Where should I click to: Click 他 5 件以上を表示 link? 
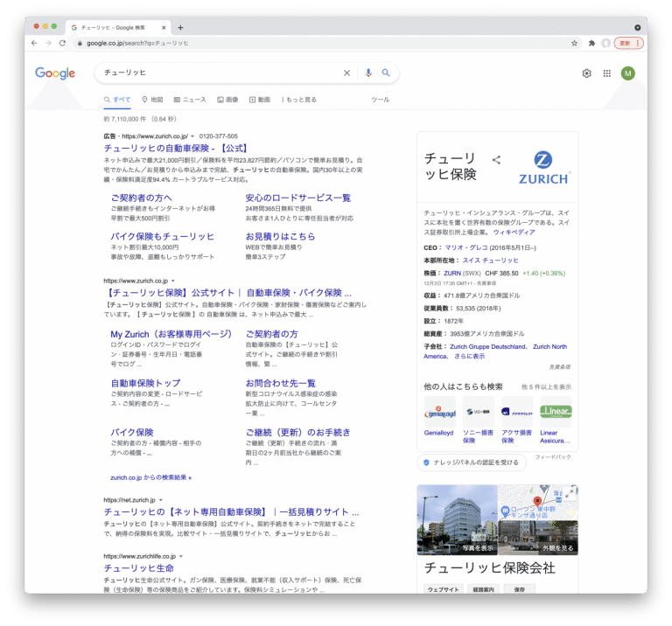tap(546, 386)
